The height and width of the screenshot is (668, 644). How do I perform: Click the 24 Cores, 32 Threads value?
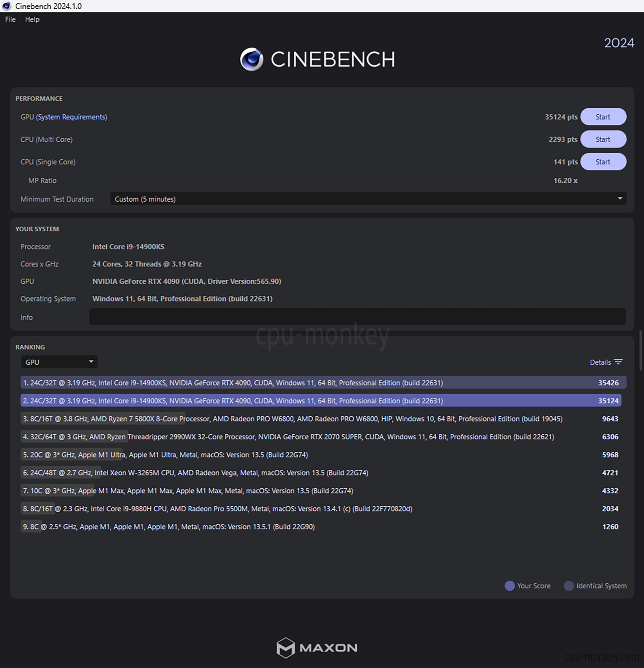(147, 264)
